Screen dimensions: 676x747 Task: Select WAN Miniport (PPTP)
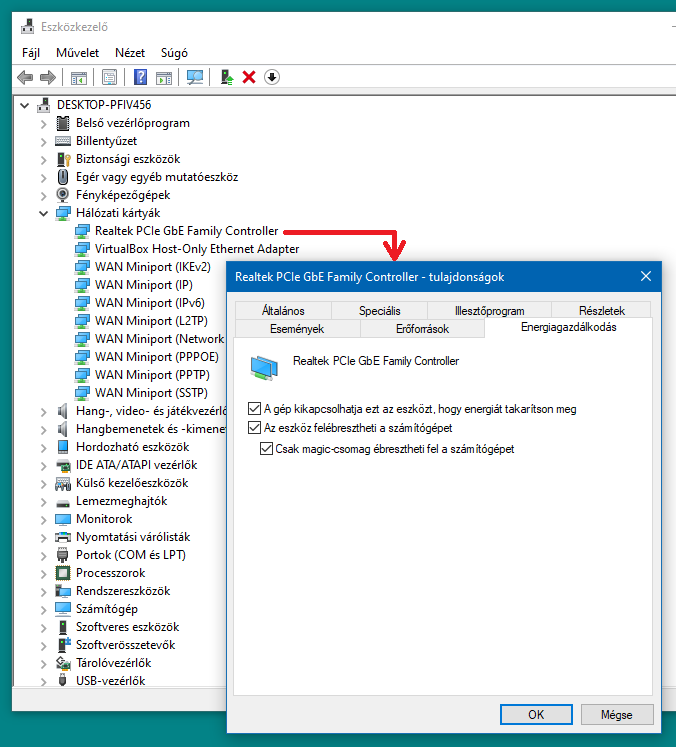pyautogui.click(x=152, y=375)
